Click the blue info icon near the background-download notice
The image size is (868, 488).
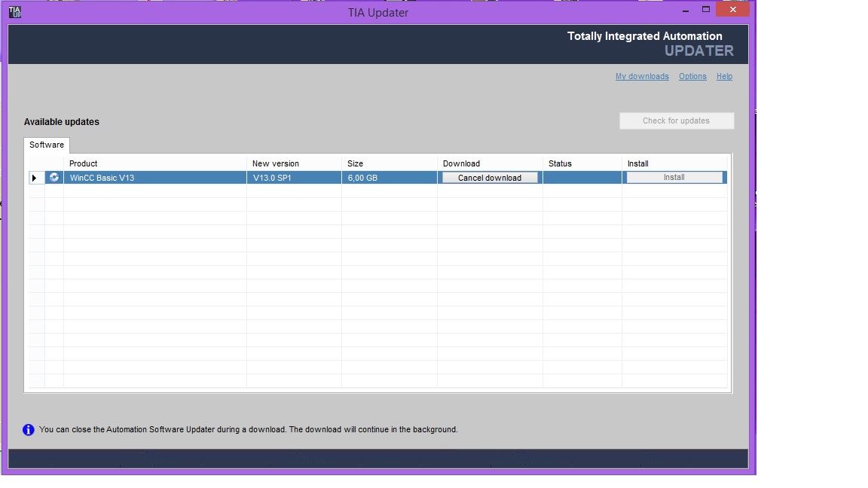28,430
